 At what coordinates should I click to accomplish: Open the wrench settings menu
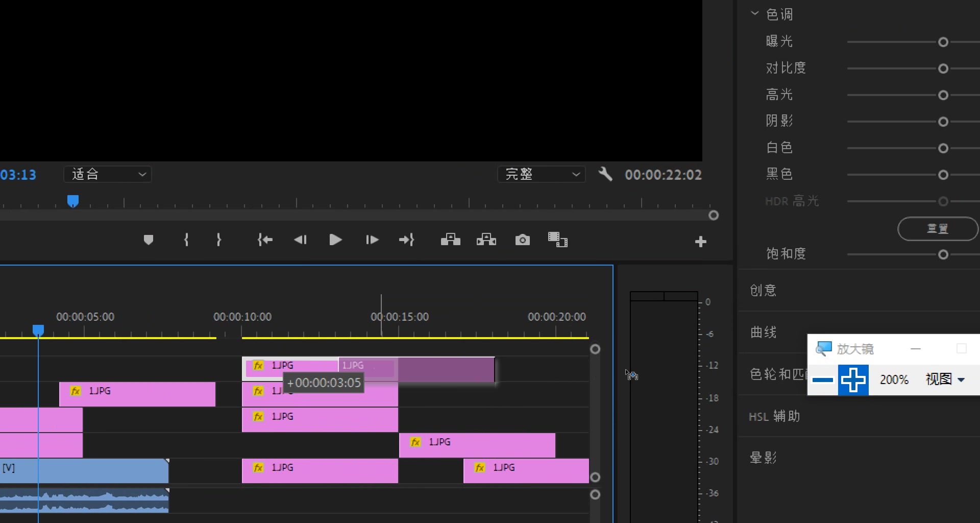point(605,174)
